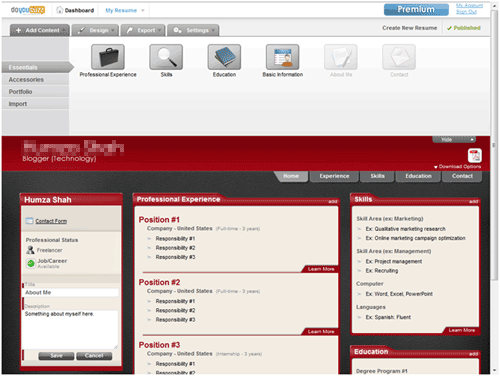This screenshot has height=376, width=500.
Task: Select the greyed Contact envelope icon
Action: (x=399, y=57)
